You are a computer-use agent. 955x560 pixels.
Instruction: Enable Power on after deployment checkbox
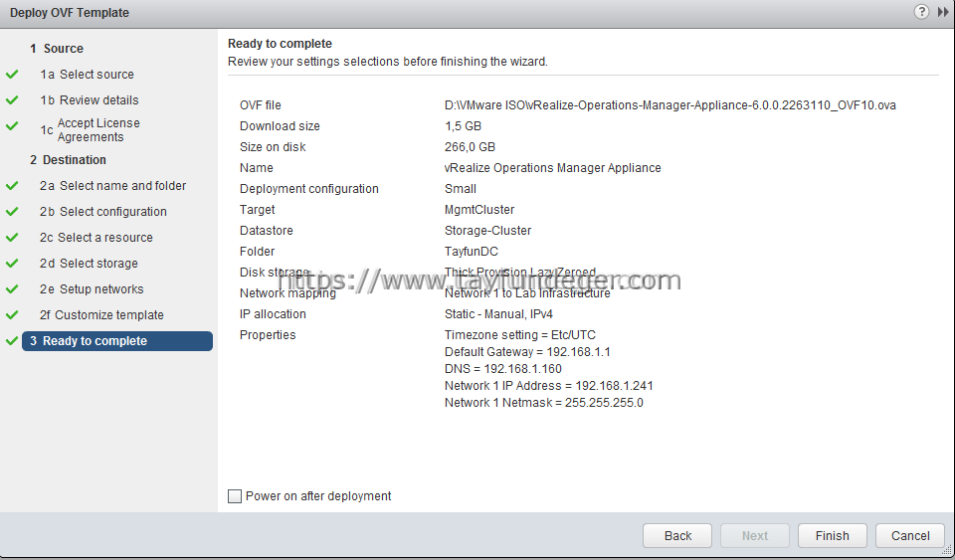click(235, 496)
